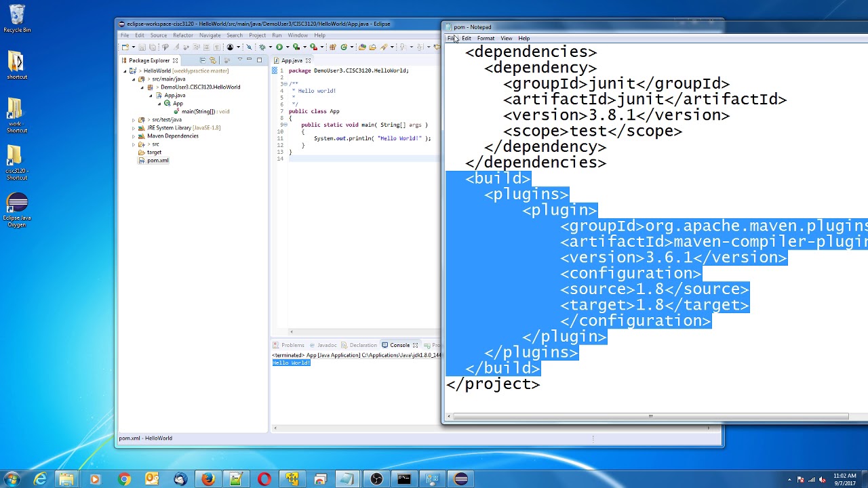Screen dimensions: 868x488
Task: Click the New Java Package icon
Action: pyautogui.click(x=332, y=47)
